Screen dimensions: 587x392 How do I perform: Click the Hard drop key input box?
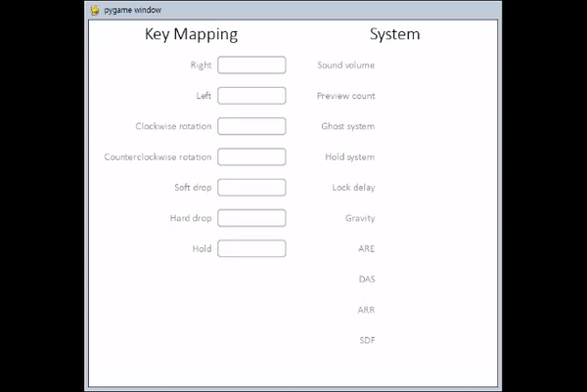(251, 218)
